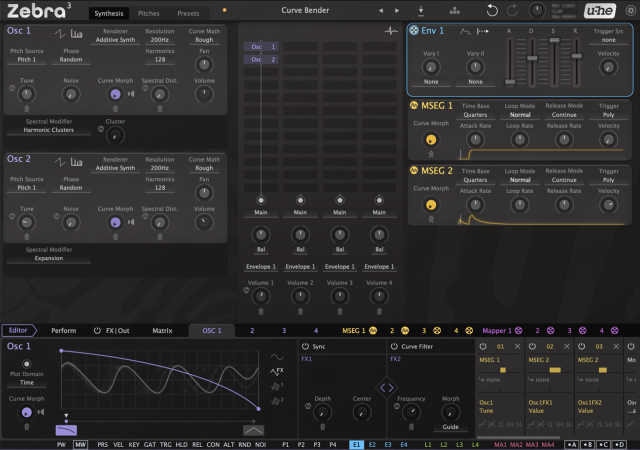The image size is (640, 450).
Task: Click Osc 2 Curve Morph speaker icon
Action: point(131,222)
